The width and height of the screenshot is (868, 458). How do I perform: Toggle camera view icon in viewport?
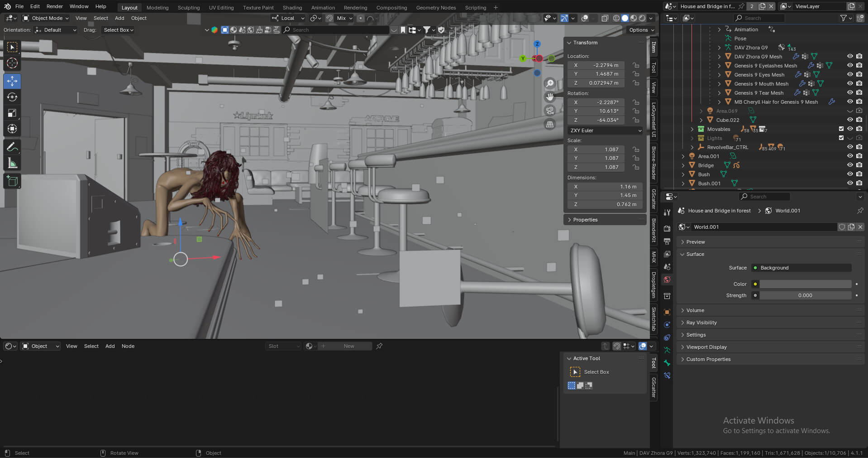[x=550, y=111]
